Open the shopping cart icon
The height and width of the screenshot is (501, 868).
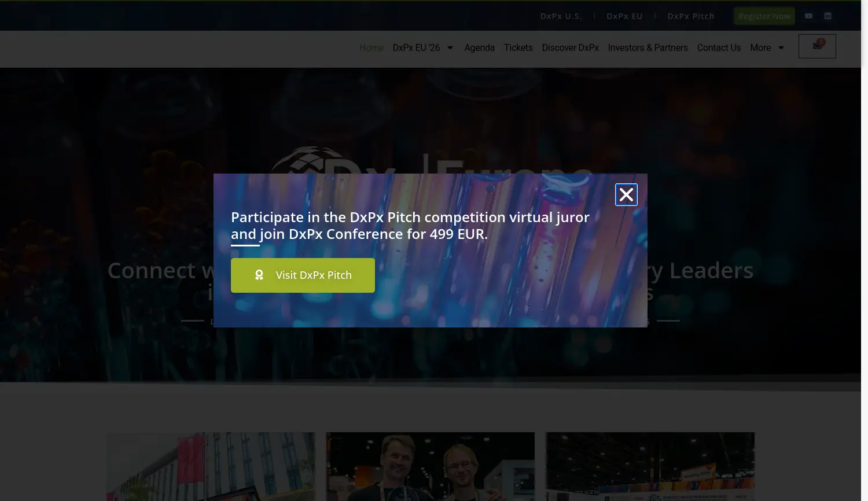pos(817,46)
